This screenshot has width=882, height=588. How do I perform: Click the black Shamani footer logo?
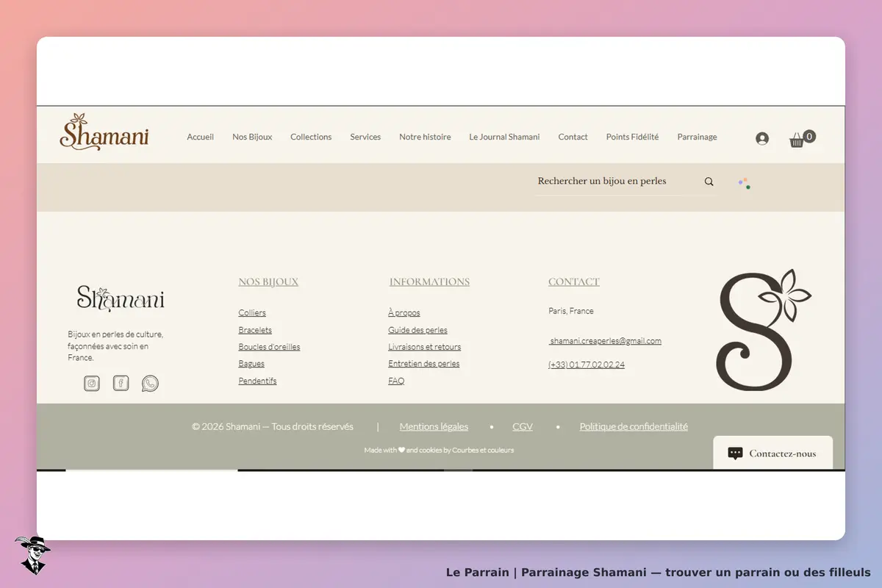tap(121, 298)
